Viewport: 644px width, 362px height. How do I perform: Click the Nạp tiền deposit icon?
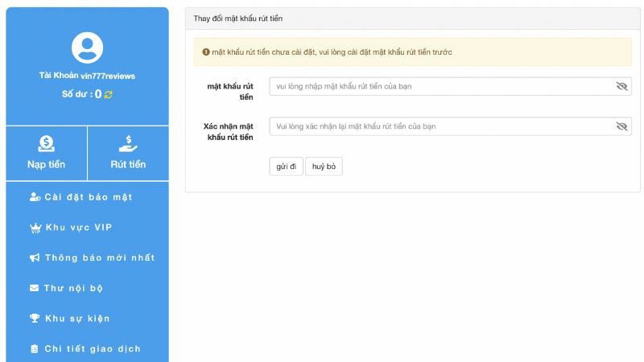(47, 143)
